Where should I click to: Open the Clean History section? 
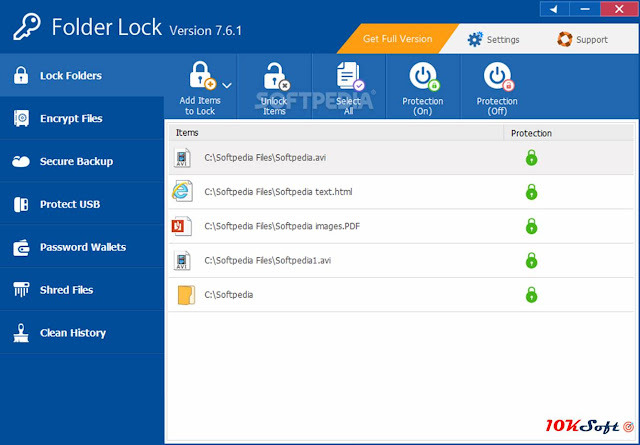(82, 333)
